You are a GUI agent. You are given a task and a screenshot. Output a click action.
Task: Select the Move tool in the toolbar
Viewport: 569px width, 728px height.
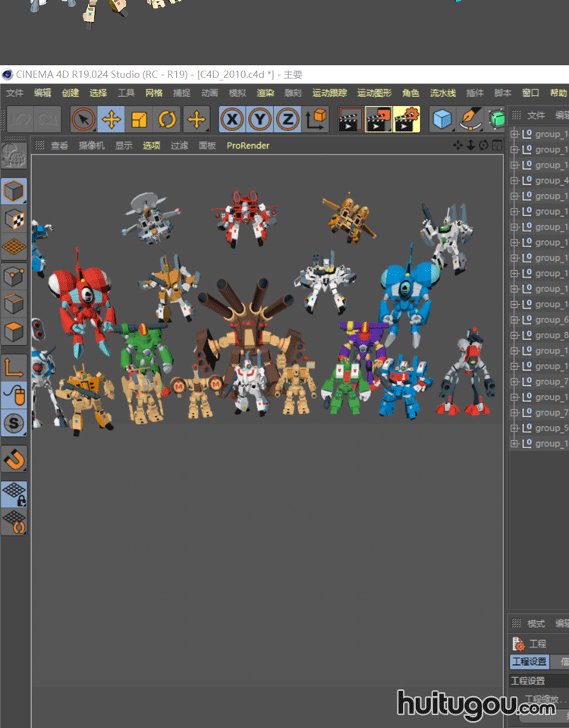coord(112,119)
